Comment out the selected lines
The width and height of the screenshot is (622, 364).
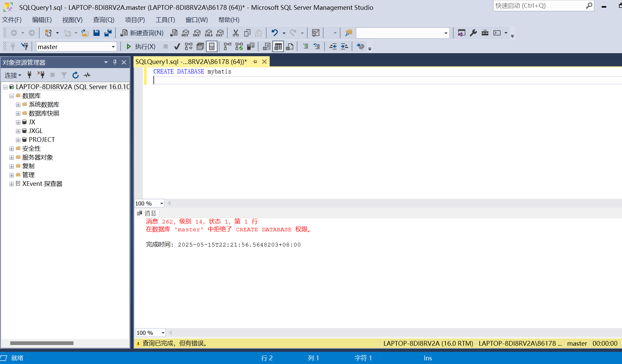[306, 46]
